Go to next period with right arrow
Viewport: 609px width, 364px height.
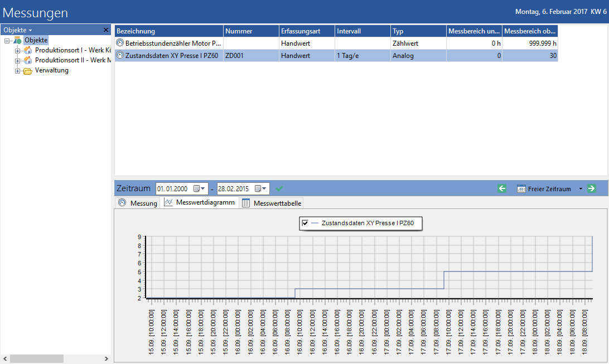click(x=592, y=188)
